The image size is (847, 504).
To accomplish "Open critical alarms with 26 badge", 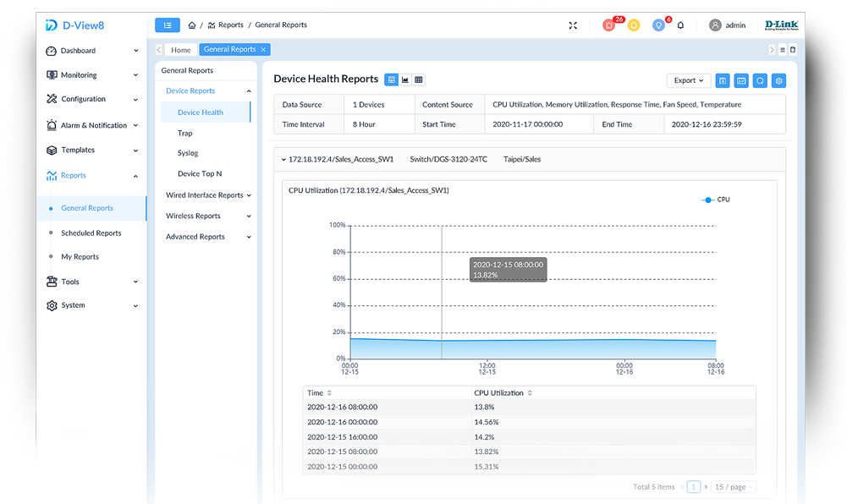I will tap(609, 25).
